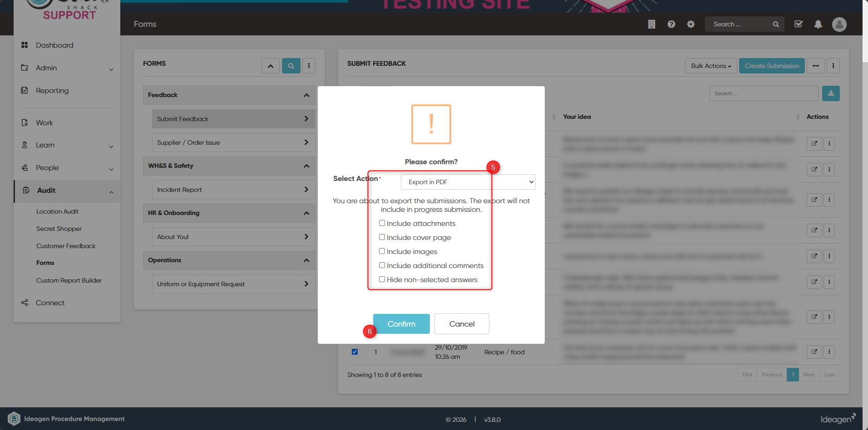Open the help question mark icon
The width and height of the screenshot is (868, 430).
pyautogui.click(x=671, y=24)
